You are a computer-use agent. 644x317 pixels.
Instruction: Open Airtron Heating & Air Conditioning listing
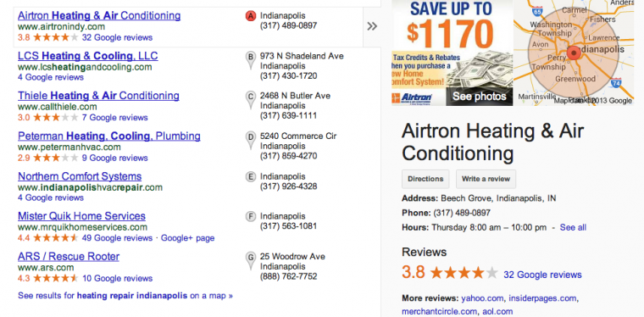(x=99, y=16)
